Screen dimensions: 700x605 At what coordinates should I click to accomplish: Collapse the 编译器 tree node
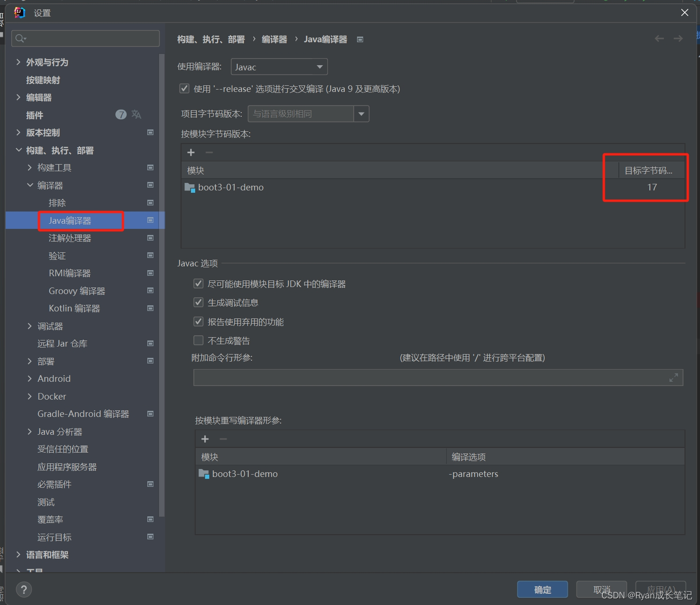pos(30,185)
